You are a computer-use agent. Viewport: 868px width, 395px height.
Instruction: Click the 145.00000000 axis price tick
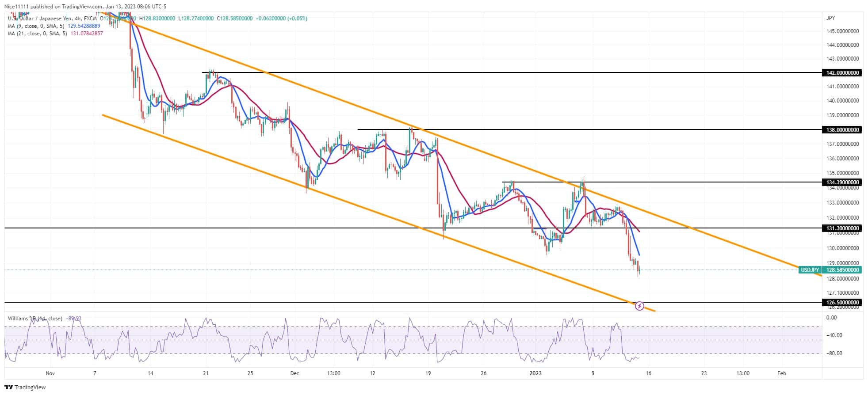point(843,31)
